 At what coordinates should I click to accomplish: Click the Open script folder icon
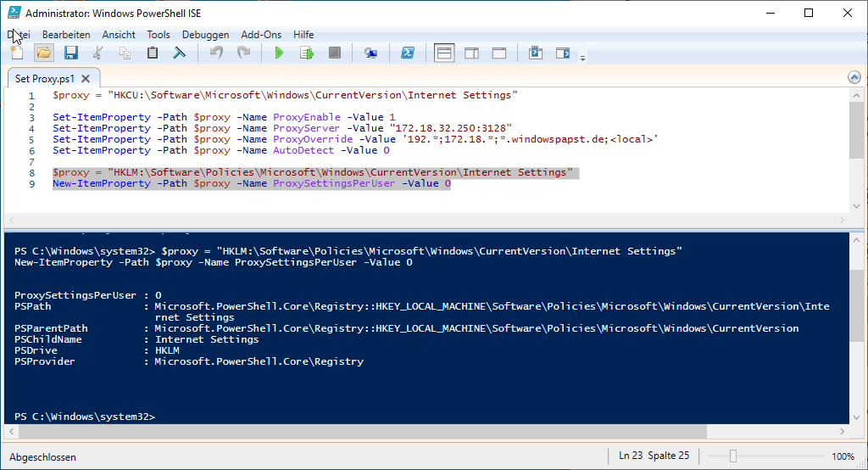(x=44, y=53)
